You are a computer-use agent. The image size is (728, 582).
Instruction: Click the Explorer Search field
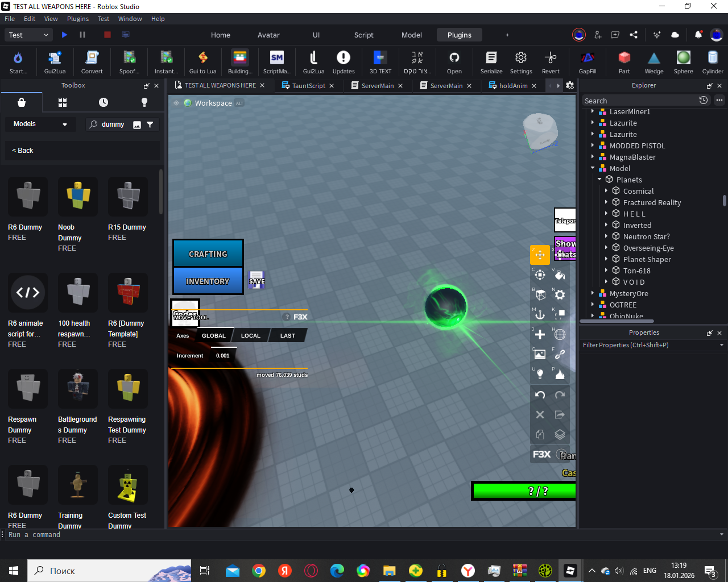pyautogui.click(x=639, y=101)
